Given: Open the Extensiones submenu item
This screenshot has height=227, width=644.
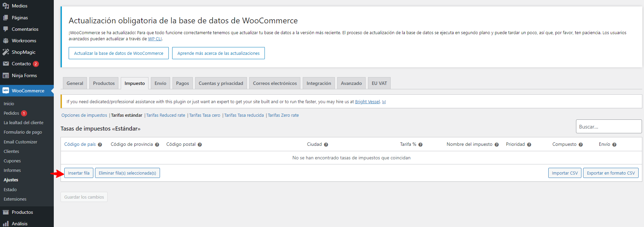Looking at the screenshot, I should click(x=15, y=199).
